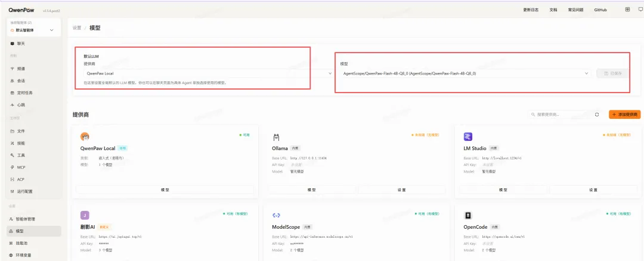The image size is (644, 261).
Task: Click the monitor icon in top-right corner
Action: 639,10
